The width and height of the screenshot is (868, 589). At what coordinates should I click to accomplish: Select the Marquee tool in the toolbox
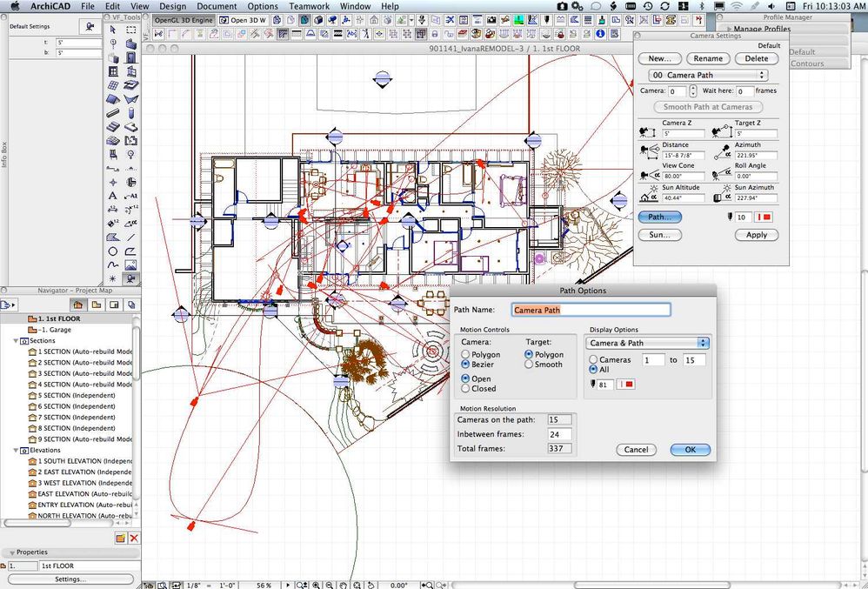(131, 30)
